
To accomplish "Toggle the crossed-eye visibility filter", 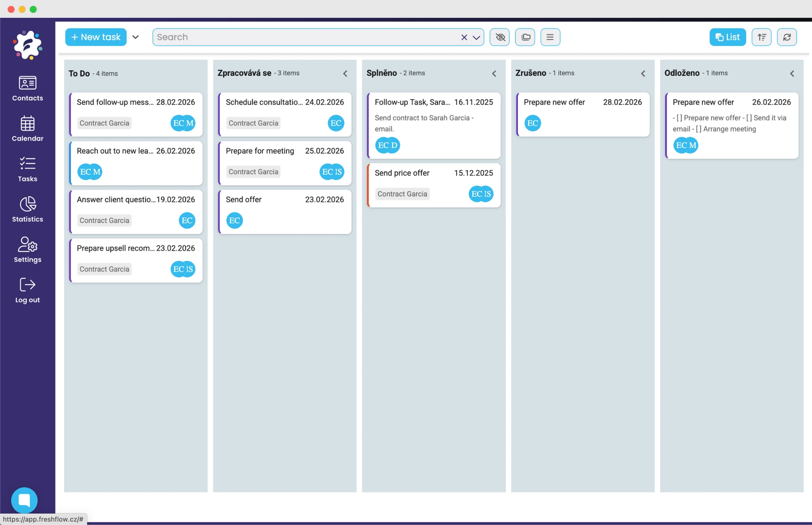I will point(500,37).
